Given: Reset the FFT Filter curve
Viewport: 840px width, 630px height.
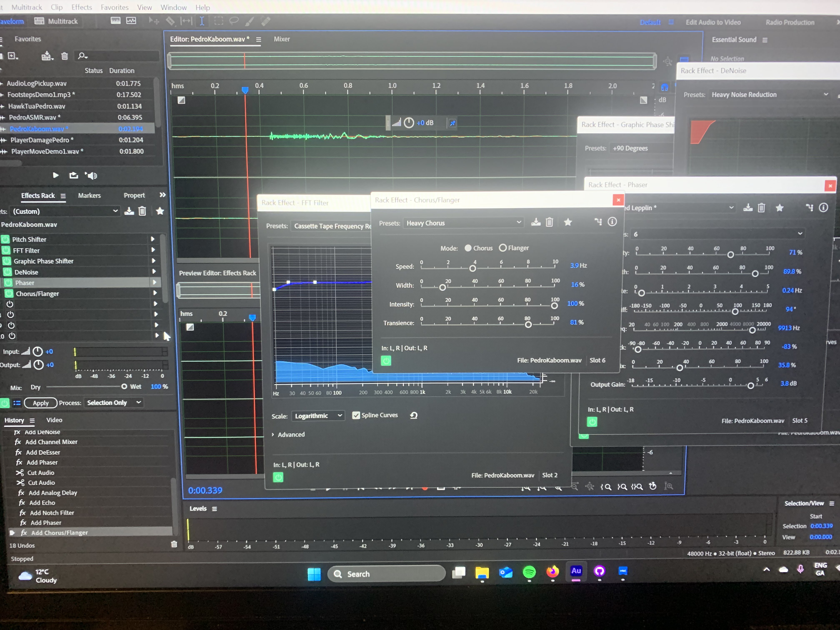Looking at the screenshot, I should point(414,415).
